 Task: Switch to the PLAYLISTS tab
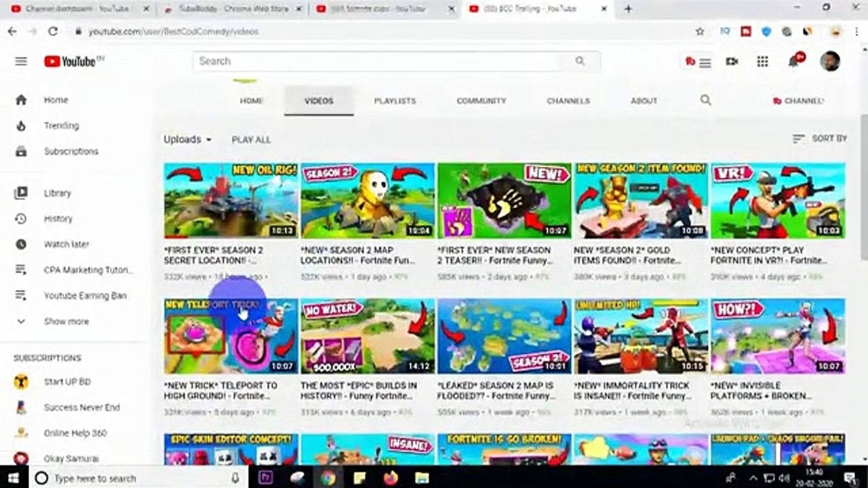[395, 100]
